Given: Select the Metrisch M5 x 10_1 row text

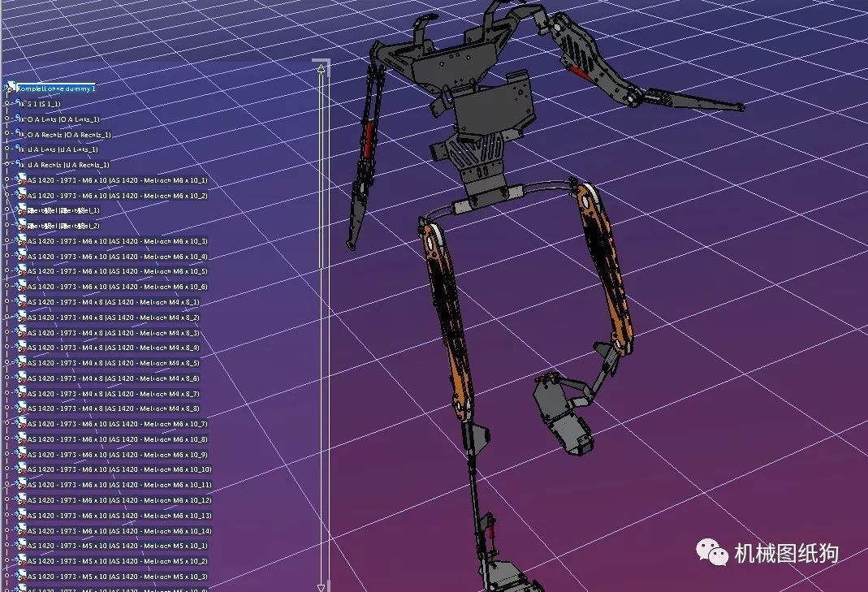Looking at the screenshot, I should tap(118, 546).
